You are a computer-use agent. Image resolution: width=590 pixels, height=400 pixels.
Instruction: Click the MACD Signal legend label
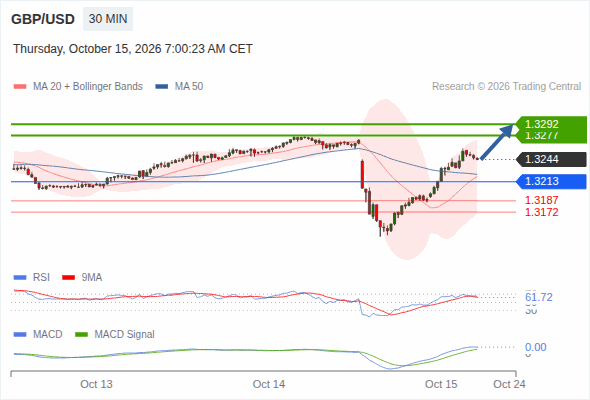coord(125,335)
